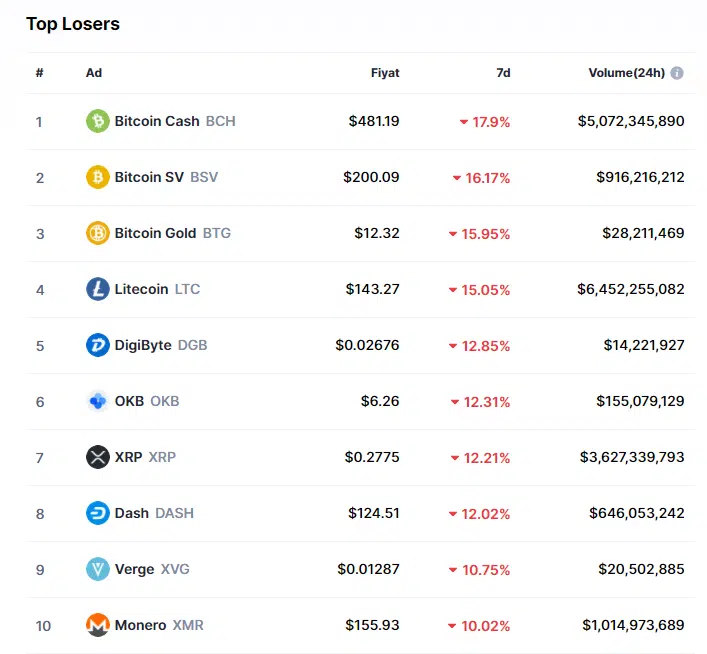Sort by the Ad name column header
Image resolution: width=707 pixels, height=654 pixels.
[x=93, y=73]
